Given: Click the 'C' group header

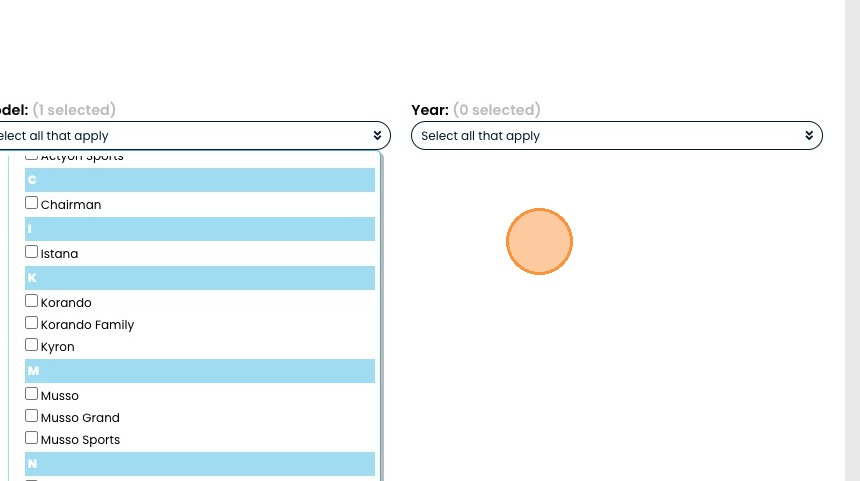Looking at the screenshot, I should coord(200,180).
